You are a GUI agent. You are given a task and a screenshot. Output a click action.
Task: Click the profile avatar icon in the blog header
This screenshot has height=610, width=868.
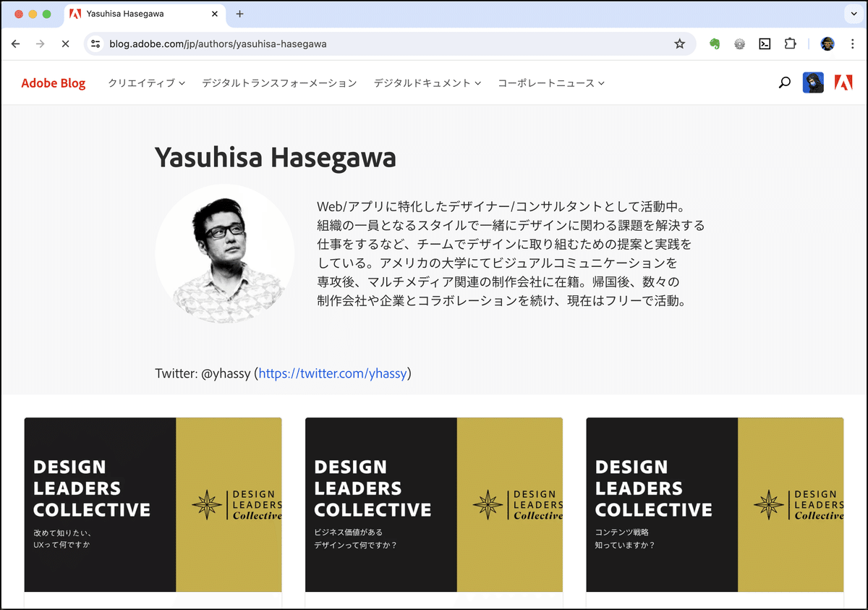click(x=813, y=82)
